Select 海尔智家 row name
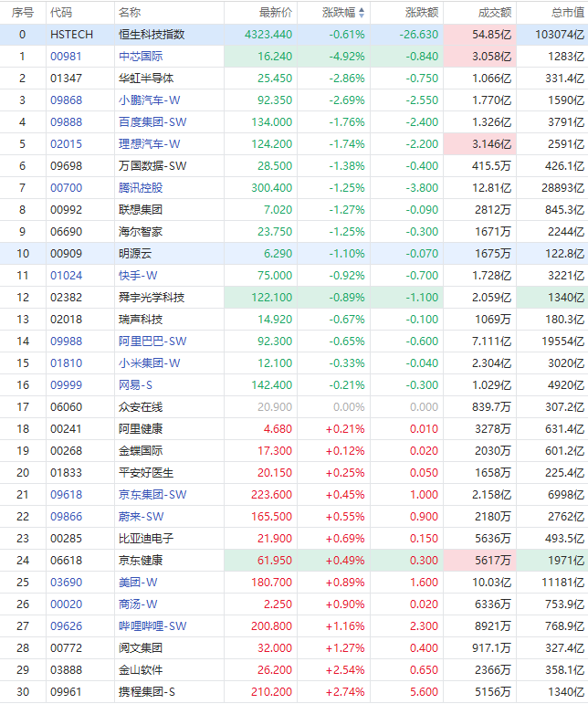Screen dimensions: 588x704 pyautogui.click(x=141, y=232)
